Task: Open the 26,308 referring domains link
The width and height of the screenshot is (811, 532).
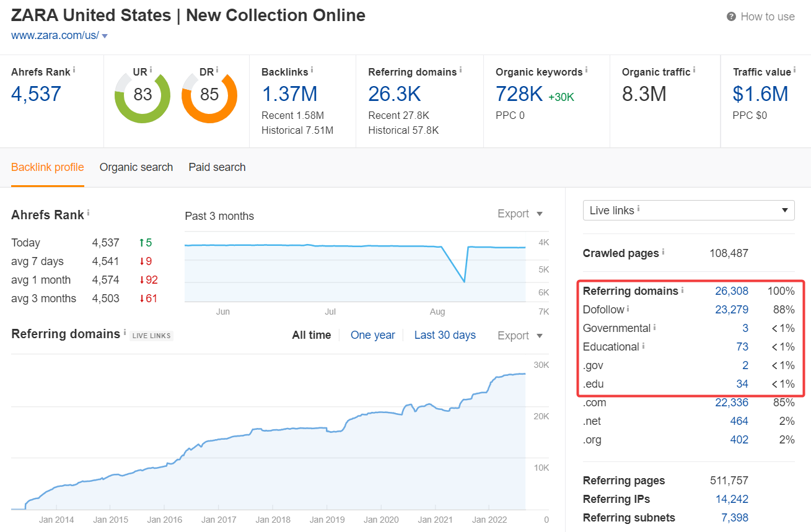Action: coord(732,291)
